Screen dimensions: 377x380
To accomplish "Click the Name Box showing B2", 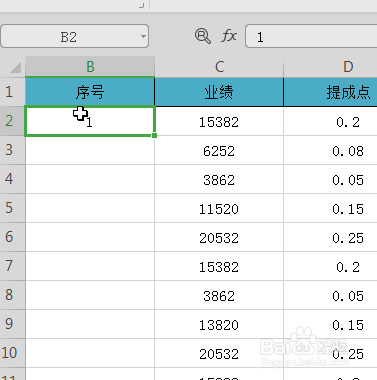I will [74, 36].
